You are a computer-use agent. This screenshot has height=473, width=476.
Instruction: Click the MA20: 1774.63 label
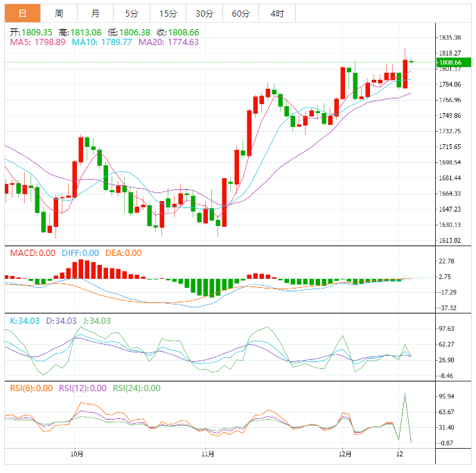tap(168, 42)
